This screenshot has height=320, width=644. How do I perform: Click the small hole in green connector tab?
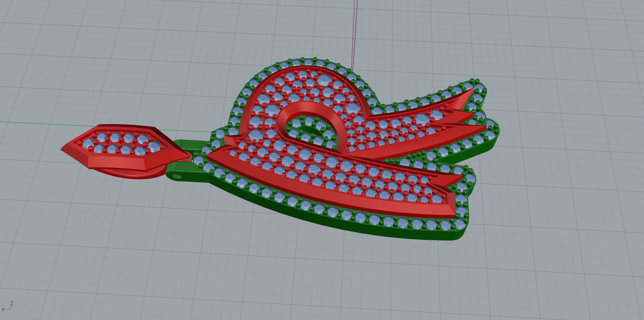177,176
